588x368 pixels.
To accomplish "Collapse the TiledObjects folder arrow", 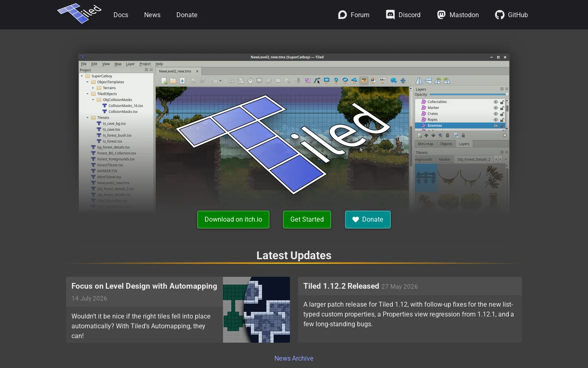I will pyautogui.click(x=87, y=94).
